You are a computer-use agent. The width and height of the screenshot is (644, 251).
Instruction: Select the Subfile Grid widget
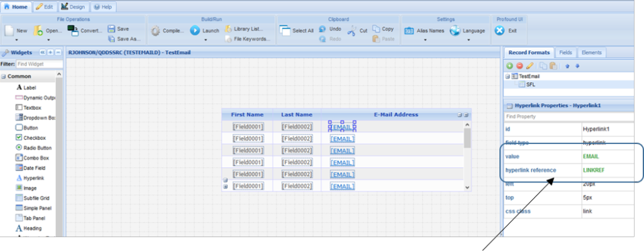pos(33,198)
